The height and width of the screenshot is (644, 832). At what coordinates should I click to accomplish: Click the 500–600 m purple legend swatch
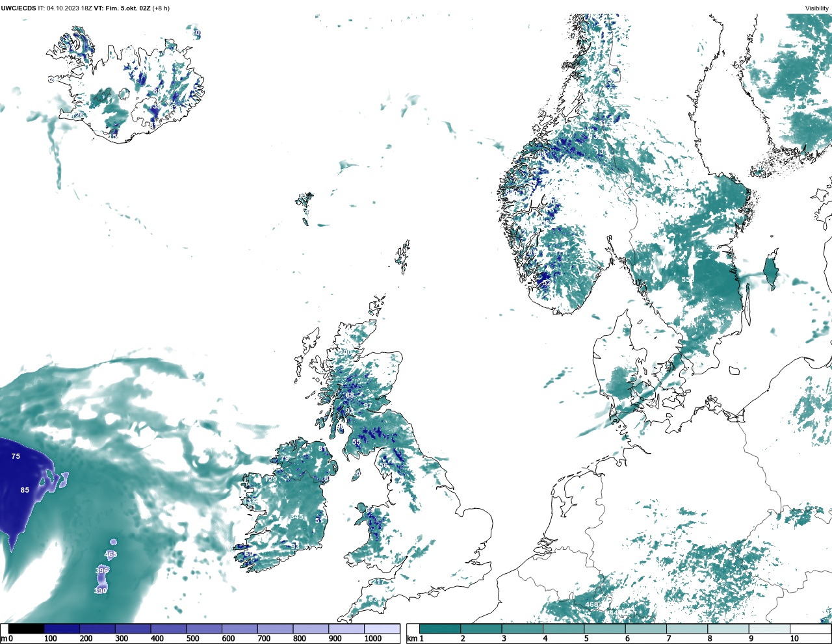[204, 628]
